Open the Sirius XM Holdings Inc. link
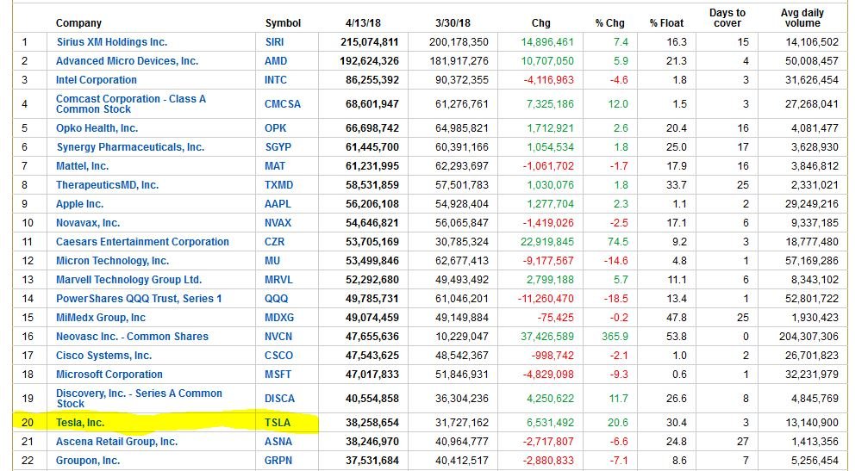868x471 pixels. tap(112, 42)
